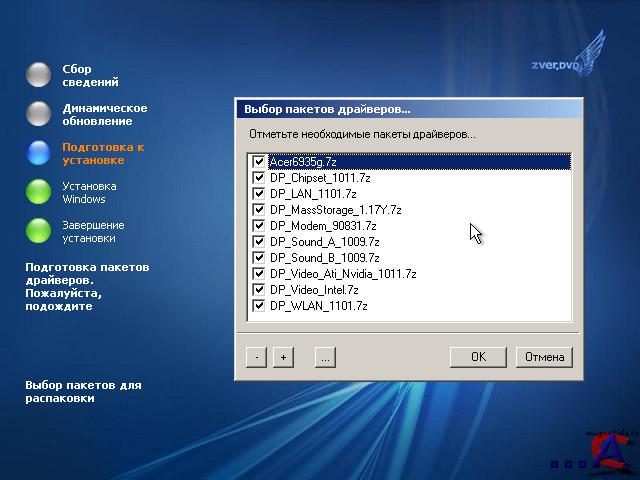Image resolution: width=640 pixels, height=480 pixels.
Task: Select DP_Video_Ati_Nvidia_1011.7z list entry
Action: (342, 273)
